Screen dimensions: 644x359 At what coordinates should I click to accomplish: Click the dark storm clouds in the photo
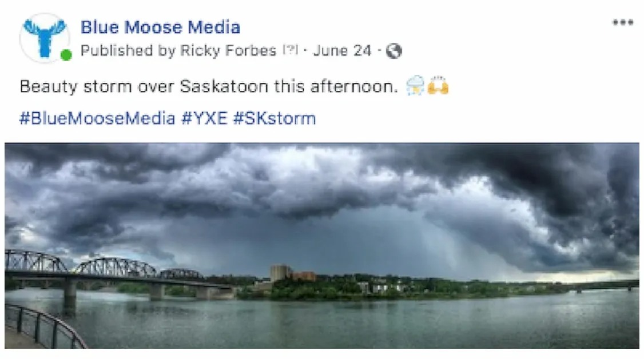coord(322,185)
